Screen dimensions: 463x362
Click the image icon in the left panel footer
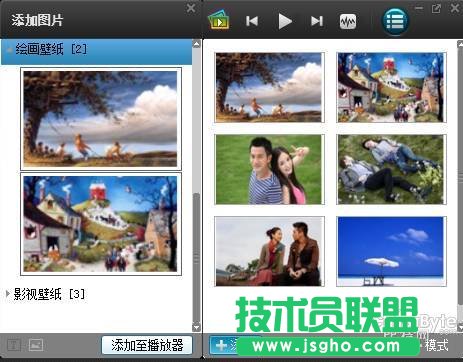coord(36,345)
